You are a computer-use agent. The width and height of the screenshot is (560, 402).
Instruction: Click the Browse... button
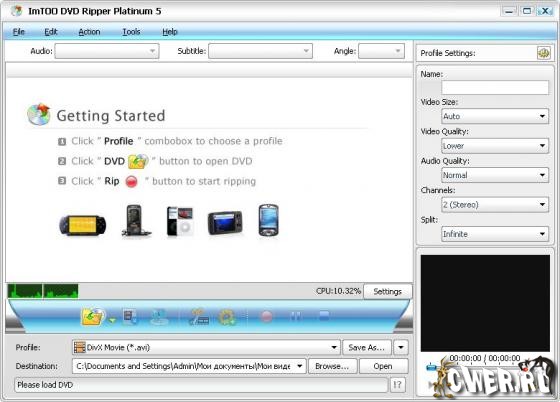tap(332, 366)
